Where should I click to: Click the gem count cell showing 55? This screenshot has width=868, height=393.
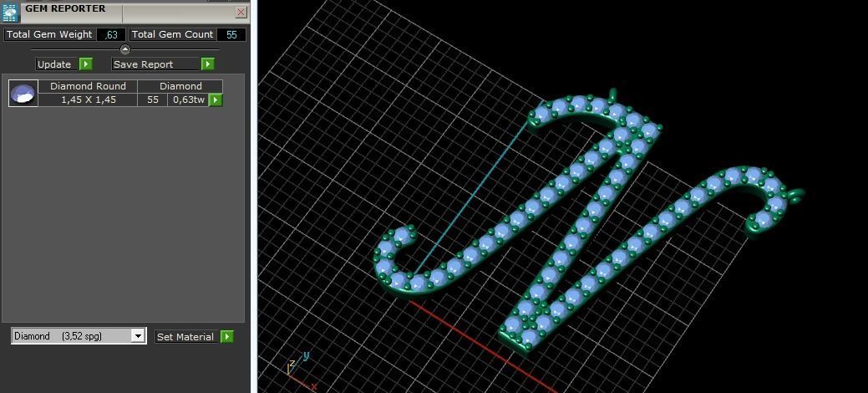pyautogui.click(x=153, y=100)
